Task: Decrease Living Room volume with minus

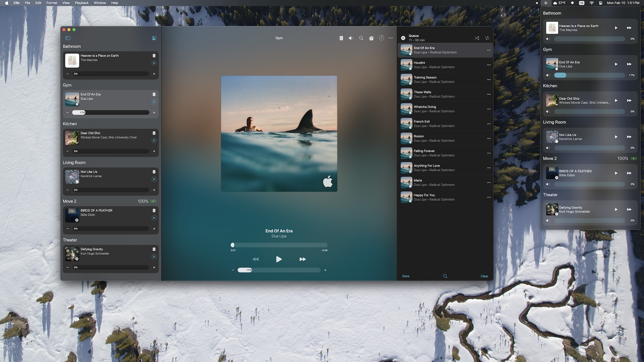Action: (67, 190)
